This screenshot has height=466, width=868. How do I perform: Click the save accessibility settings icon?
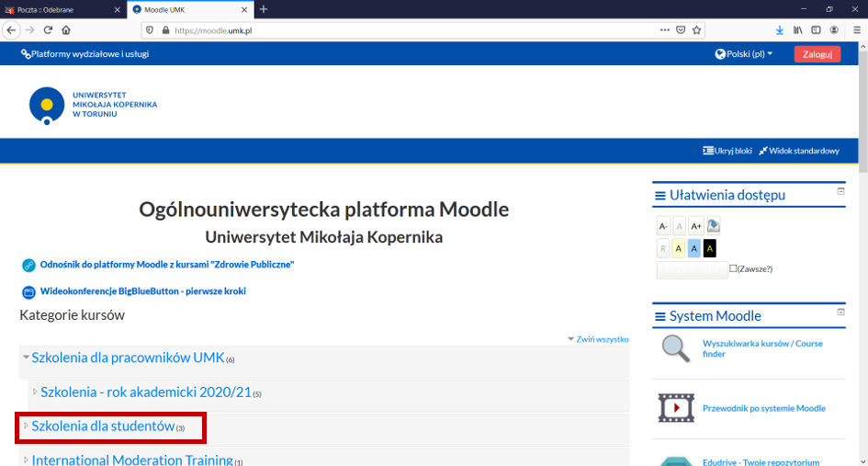(x=714, y=226)
